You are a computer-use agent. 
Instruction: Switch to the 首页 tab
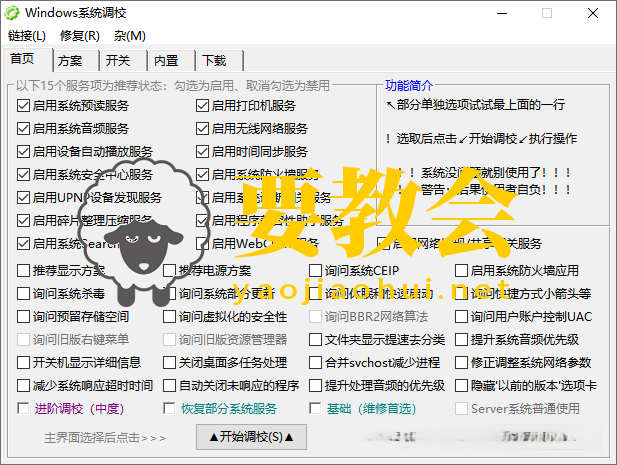pos(28,59)
